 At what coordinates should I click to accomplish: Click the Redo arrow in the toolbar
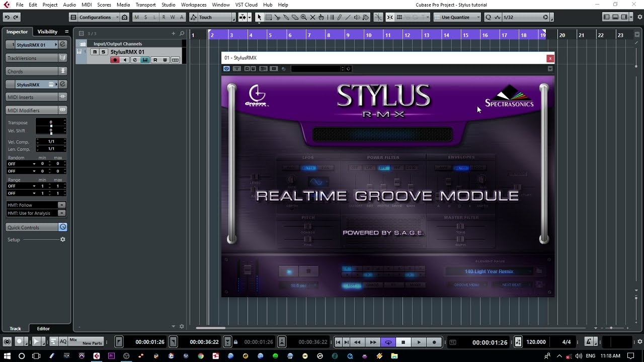pyautogui.click(x=16, y=17)
